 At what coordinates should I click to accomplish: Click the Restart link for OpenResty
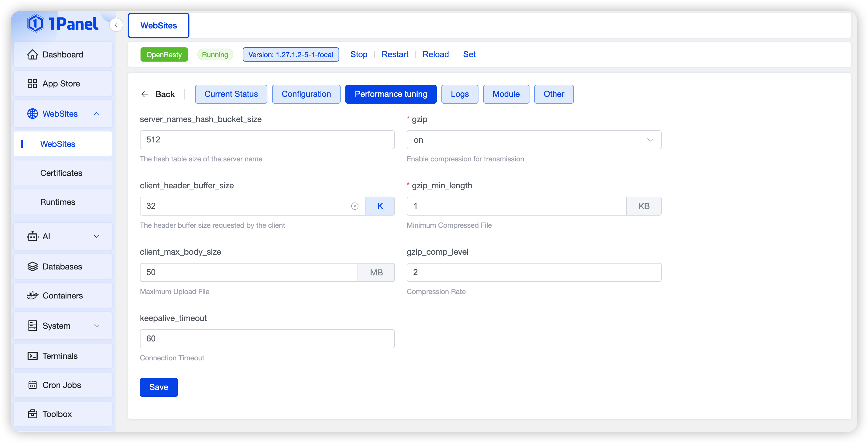(x=395, y=54)
